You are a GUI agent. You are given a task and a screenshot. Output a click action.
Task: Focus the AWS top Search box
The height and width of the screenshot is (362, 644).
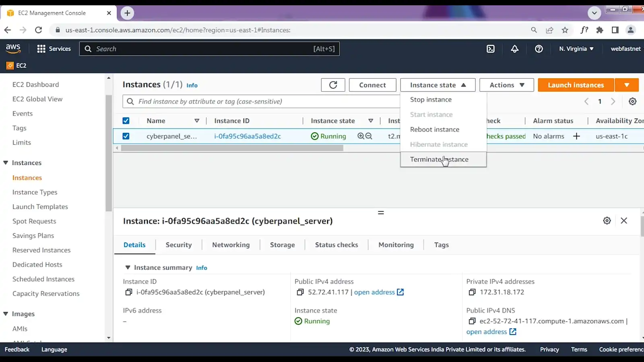[209, 49]
